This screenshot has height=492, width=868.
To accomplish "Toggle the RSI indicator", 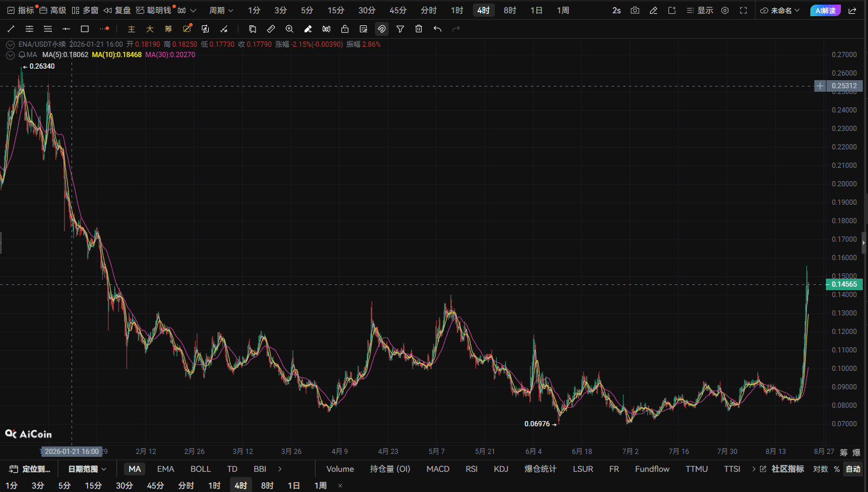I will 472,469.
